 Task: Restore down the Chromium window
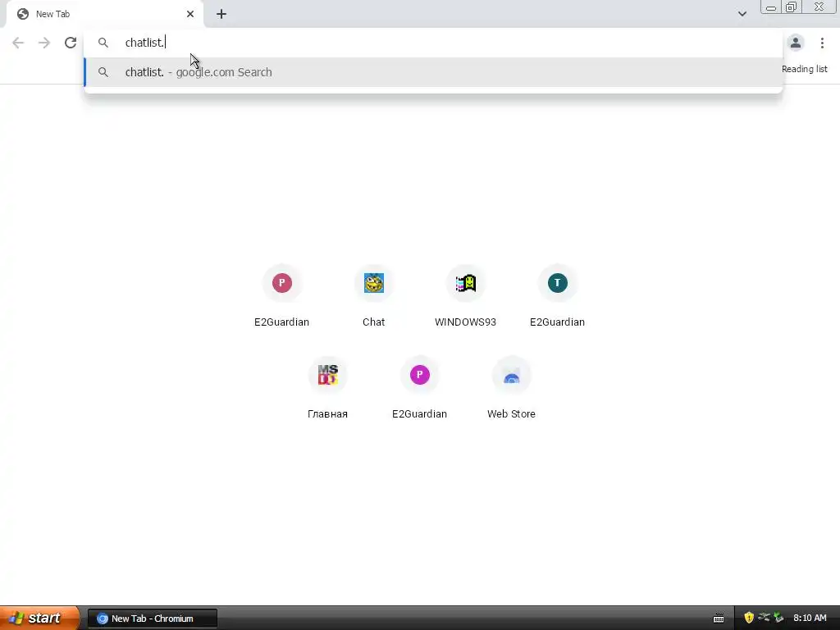[x=791, y=7]
